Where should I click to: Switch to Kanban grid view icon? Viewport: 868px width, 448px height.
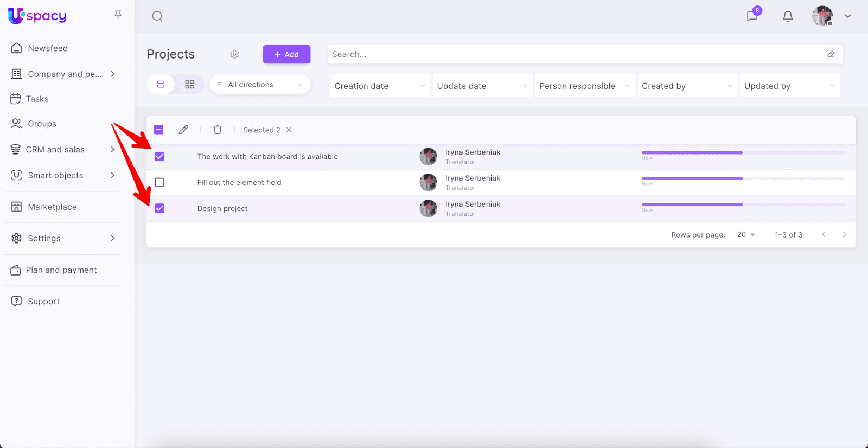click(x=189, y=85)
